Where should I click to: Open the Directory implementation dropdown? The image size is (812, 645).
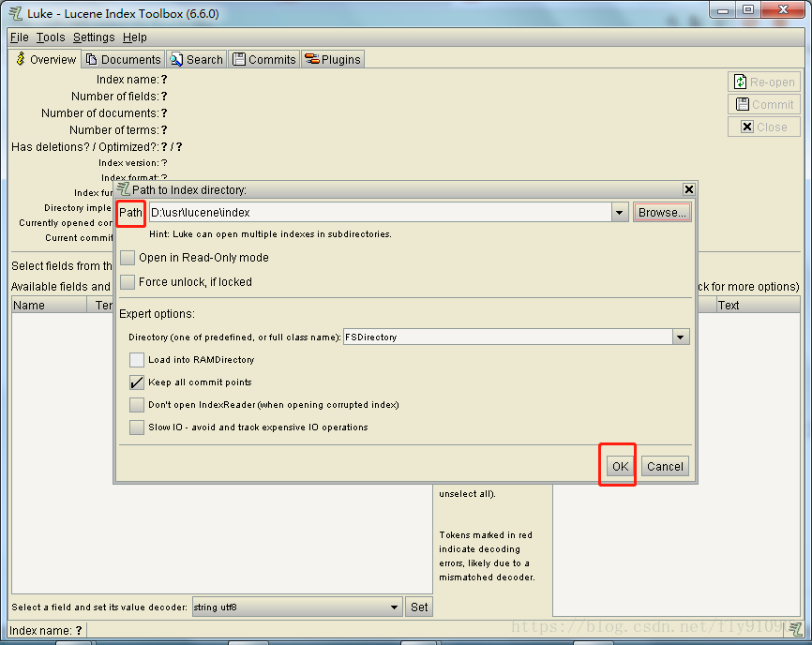pos(681,337)
